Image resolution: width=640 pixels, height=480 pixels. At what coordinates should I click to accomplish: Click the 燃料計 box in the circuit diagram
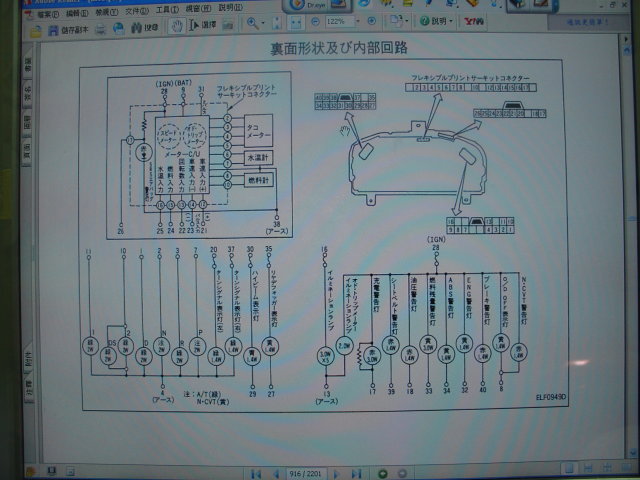pyautogui.click(x=258, y=180)
